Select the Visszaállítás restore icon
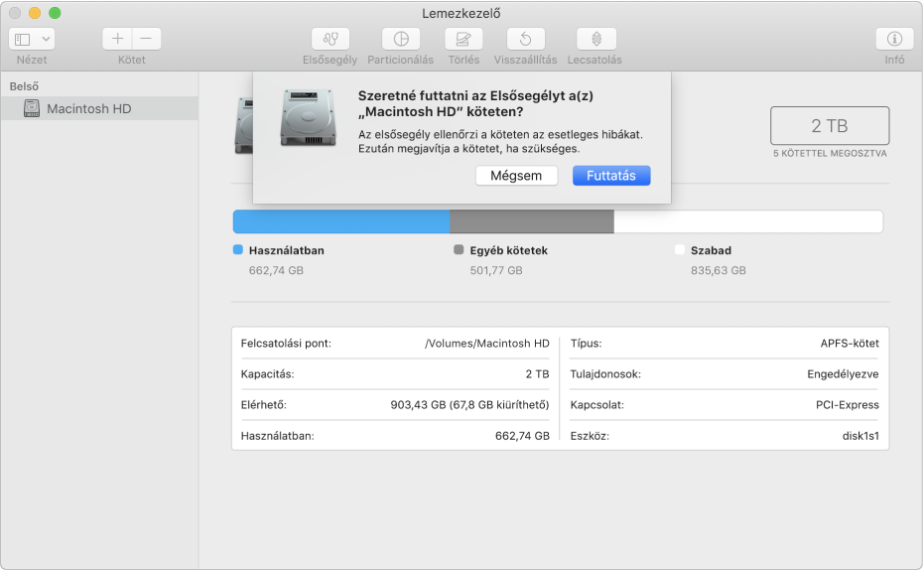Screen dimensions: 924x571 tap(526, 39)
